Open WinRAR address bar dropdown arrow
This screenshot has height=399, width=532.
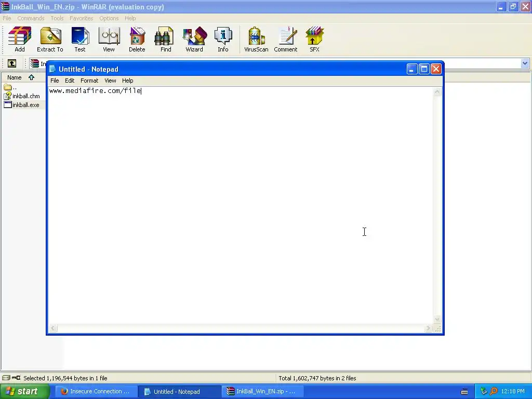pyautogui.click(x=525, y=63)
